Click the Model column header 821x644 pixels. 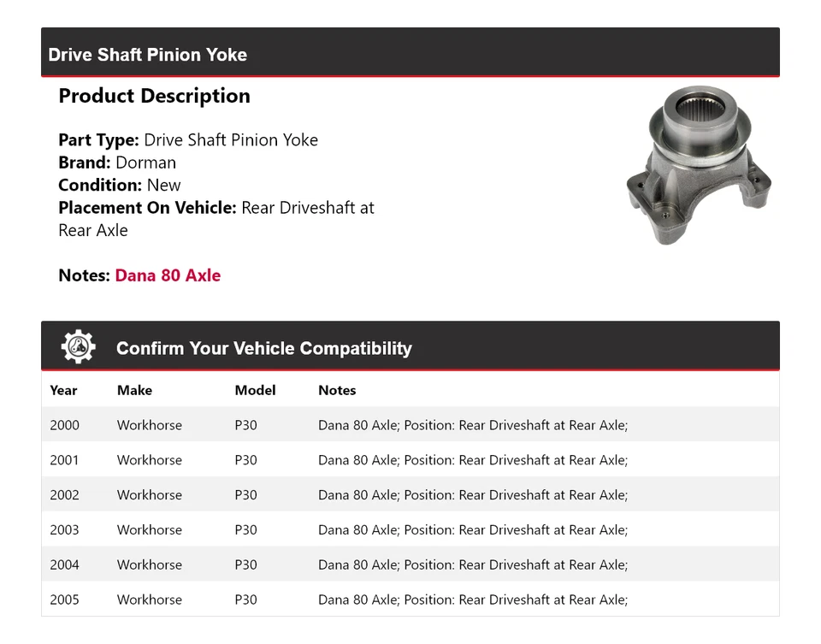[x=255, y=390]
